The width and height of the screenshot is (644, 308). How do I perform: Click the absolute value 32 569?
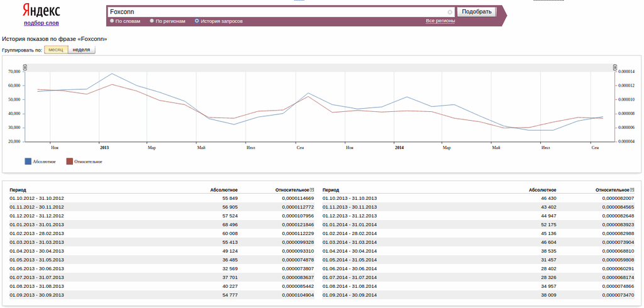[229, 268]
